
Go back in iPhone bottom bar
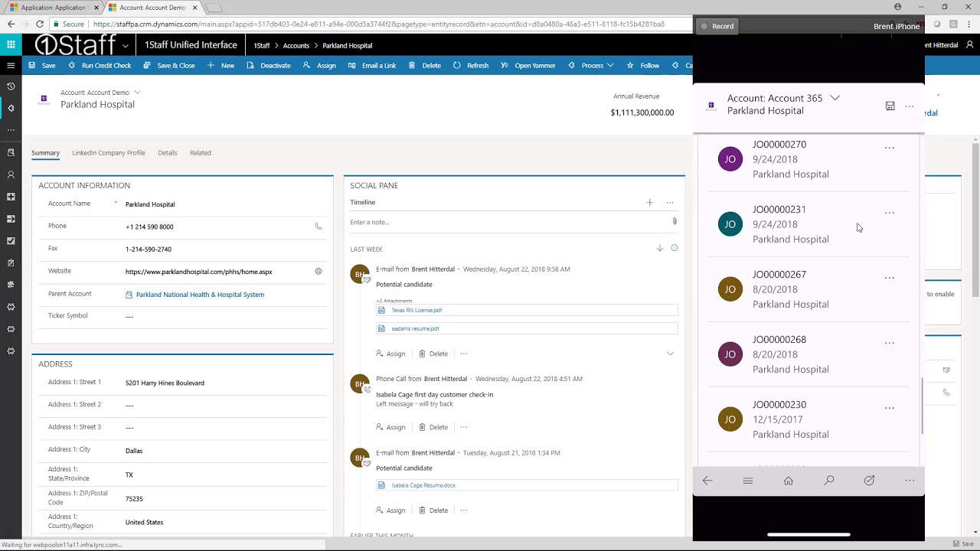tap(707, 481)
